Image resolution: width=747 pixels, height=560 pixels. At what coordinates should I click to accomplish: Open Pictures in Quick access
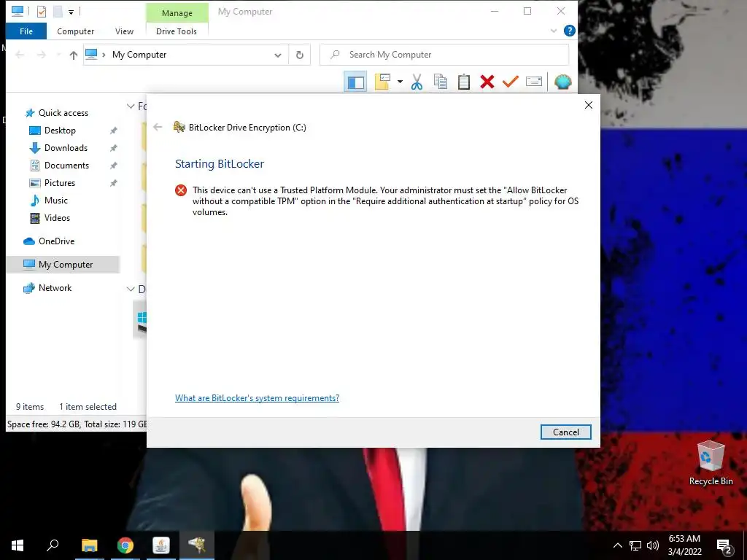[x=60, y=183]
